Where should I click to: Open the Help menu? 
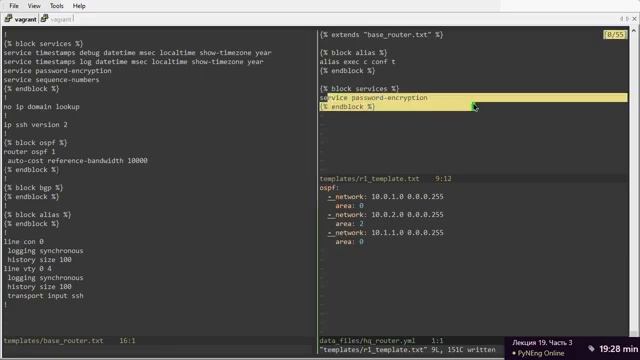[79, 6]
